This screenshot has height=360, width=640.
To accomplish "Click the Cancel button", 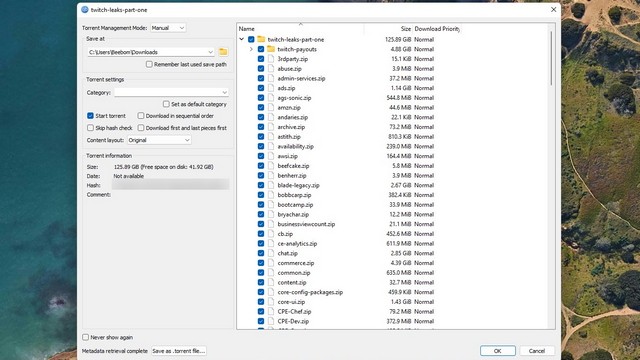I will click(537, 351).
